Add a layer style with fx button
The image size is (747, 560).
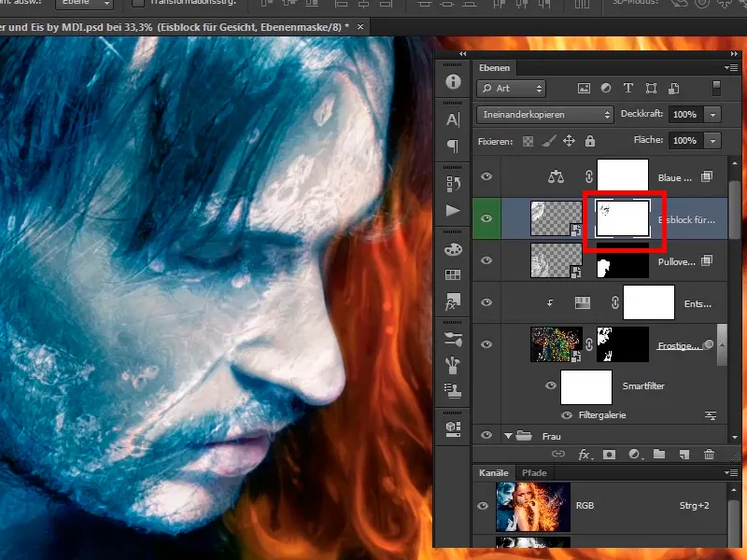pos(585,455)
